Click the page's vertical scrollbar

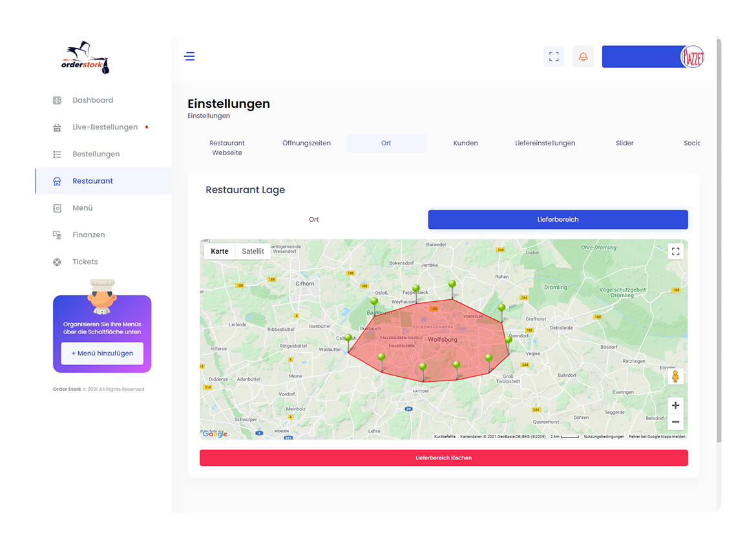click(x=719, y=239)
